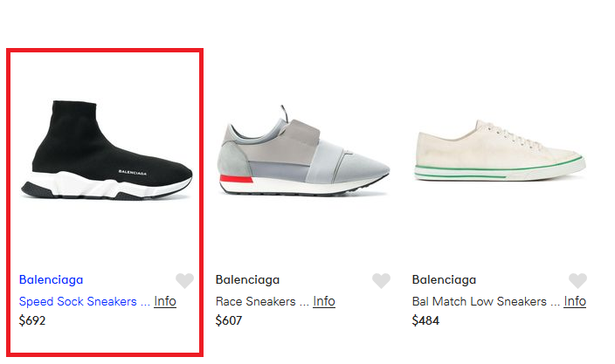Select the black sock sneaker product image

107,150
